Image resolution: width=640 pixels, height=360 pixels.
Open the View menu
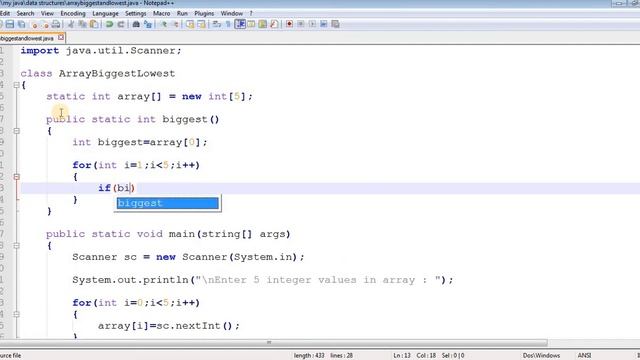click(47, 13)
